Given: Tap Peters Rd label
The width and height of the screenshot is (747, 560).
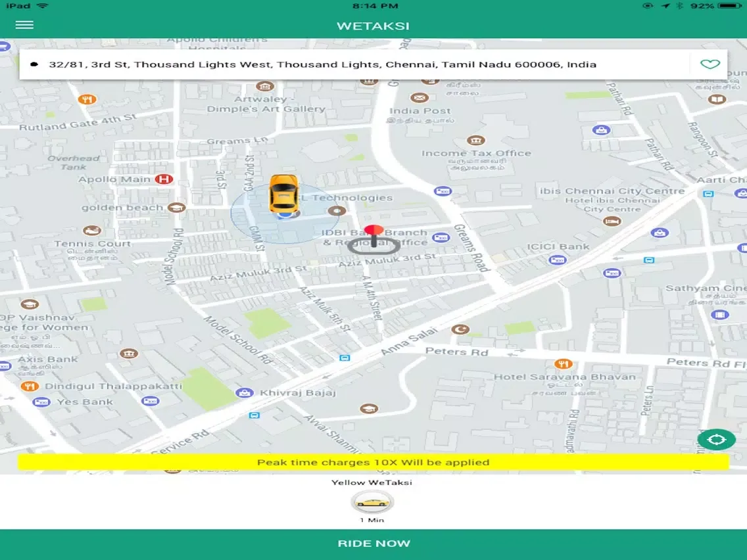Looking at the screenshot, I should (x=456, y=352).
